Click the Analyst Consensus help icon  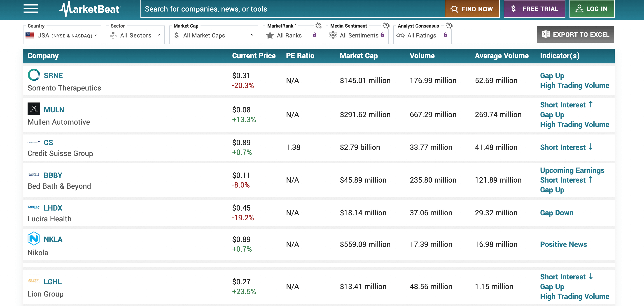click(449, 25)
